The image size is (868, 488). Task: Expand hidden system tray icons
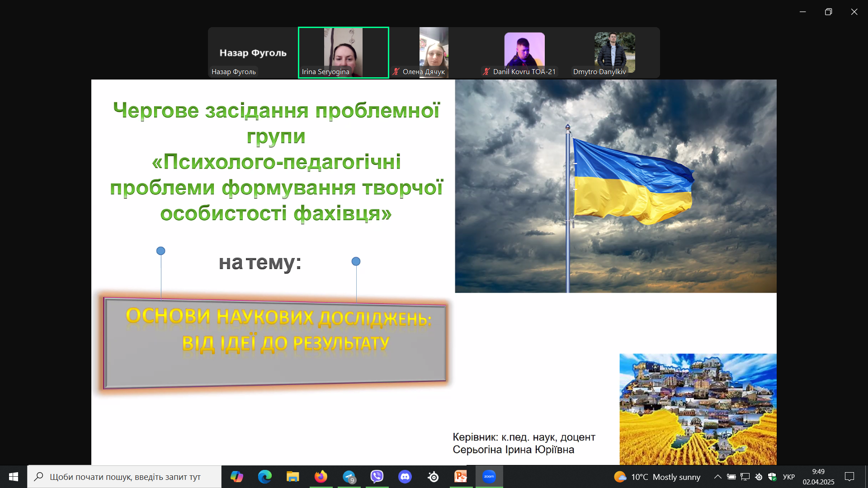click(x=717, y=477)
